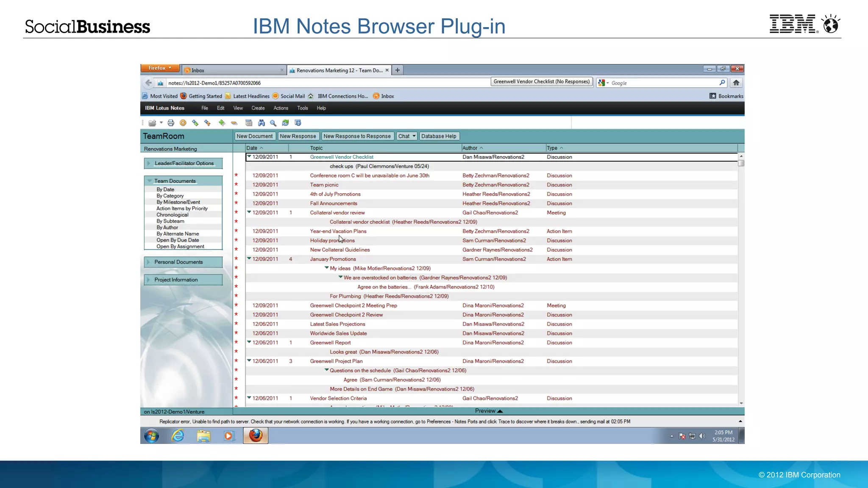Click the Navigate Next Unread arrow icon
This screenshot has width=868, height=488.
(195, 123)
